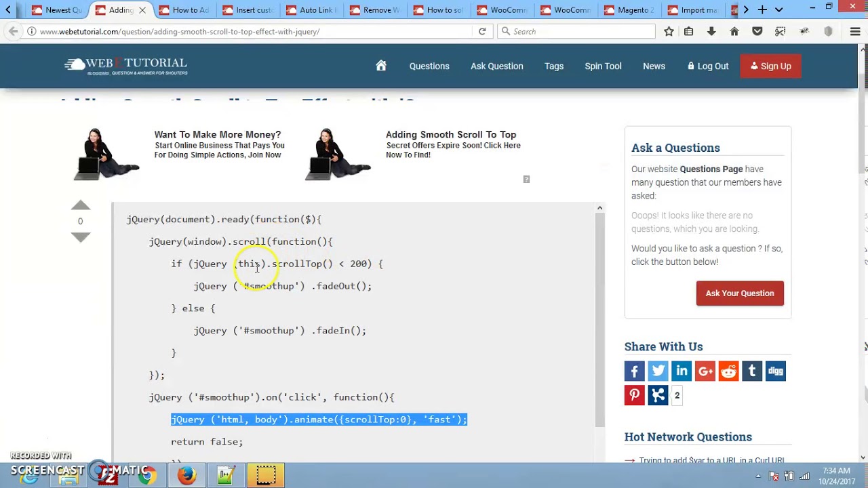
Task: Open the Firefox downloads arrow
Action: 711,31
